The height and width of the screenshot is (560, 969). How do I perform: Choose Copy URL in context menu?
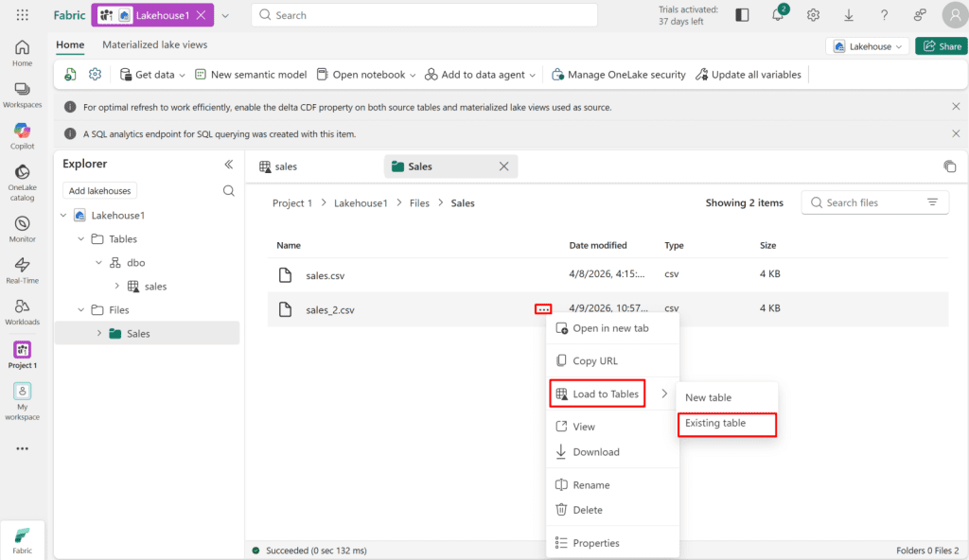[594, 360]
